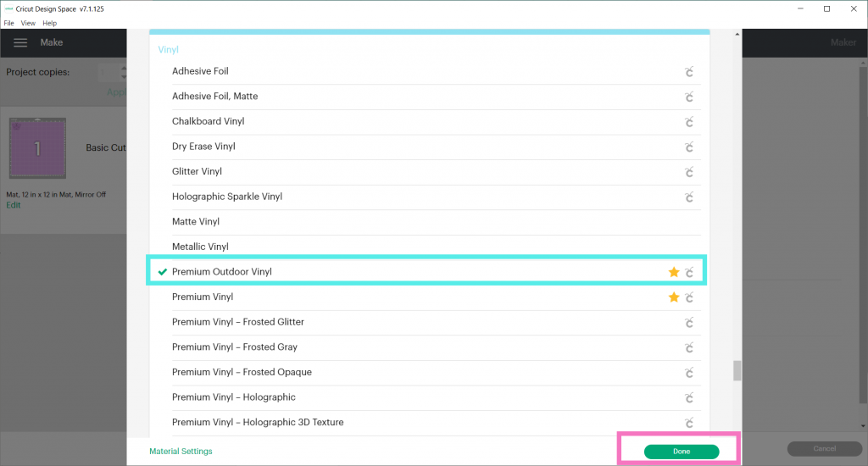Pick Holographic Sparkle Vinyl

click(227, 197)
